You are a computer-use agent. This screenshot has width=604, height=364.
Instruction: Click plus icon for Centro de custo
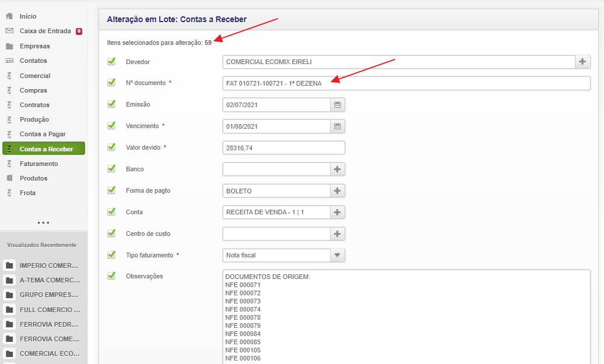(337, 234)
